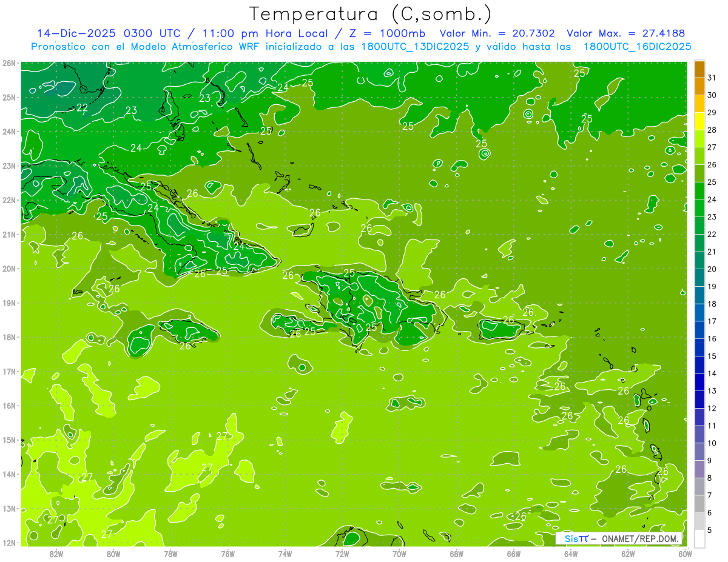Click the 24N latitude axis label
The width and height of the screenshot is (728, 562).
8,132
